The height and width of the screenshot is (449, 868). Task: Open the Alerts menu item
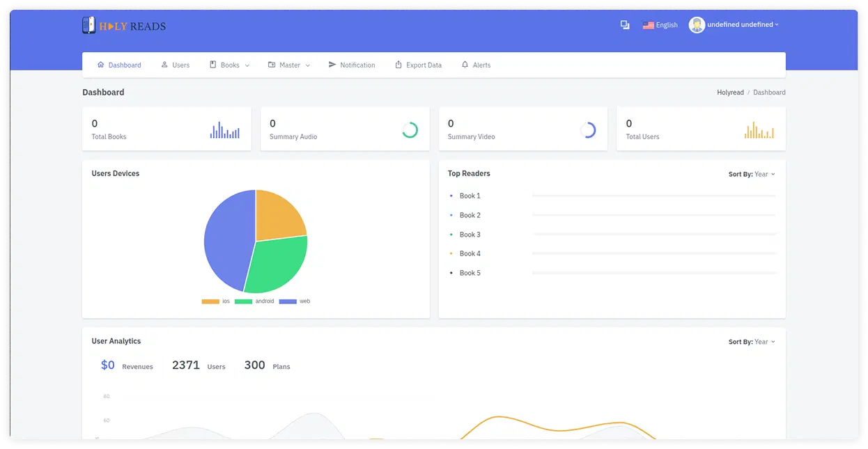click(476, 65)
